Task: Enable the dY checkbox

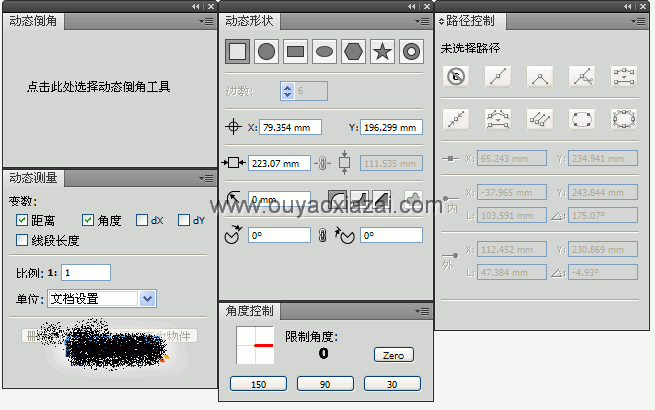Action: 184,220
